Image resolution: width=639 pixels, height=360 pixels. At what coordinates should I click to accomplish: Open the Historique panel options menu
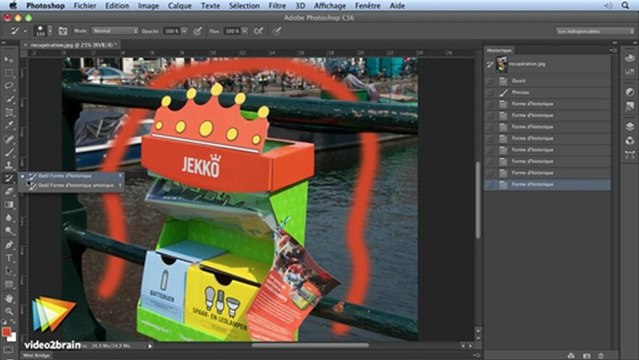(612, 50)
